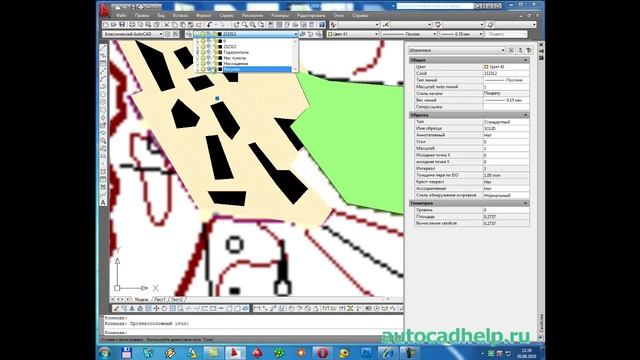The height and width of the screenshot is (360, 640).
Task: Click the Layer Previous icon
Action: point(310,34)
